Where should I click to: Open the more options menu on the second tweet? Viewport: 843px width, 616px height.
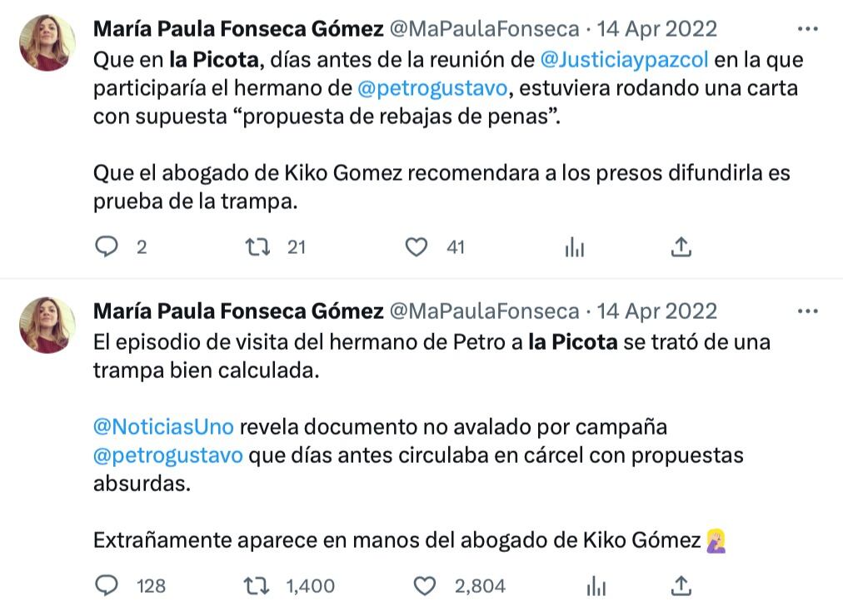pos(806,310)
